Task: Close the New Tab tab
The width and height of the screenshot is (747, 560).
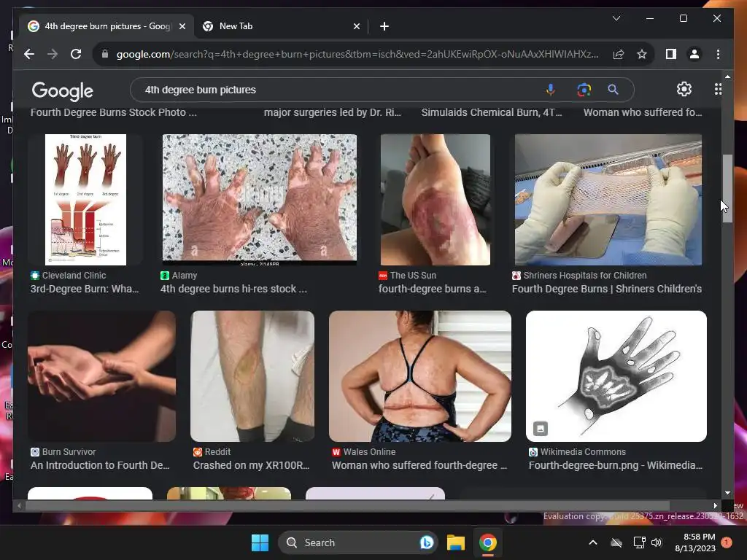Action: click(x=356, y=27)
